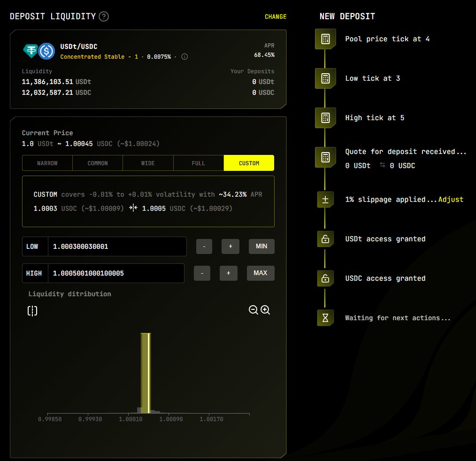
Task: Click the '1.00010' chart axis label
Action: 131,419
